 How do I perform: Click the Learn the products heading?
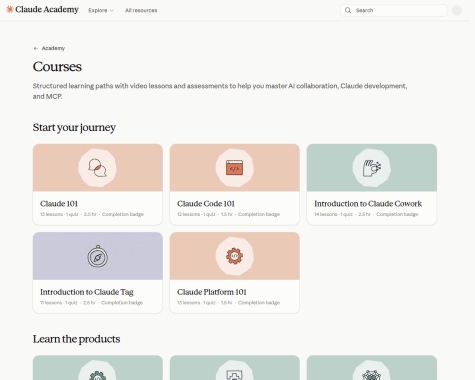click(x=76, y=339)
